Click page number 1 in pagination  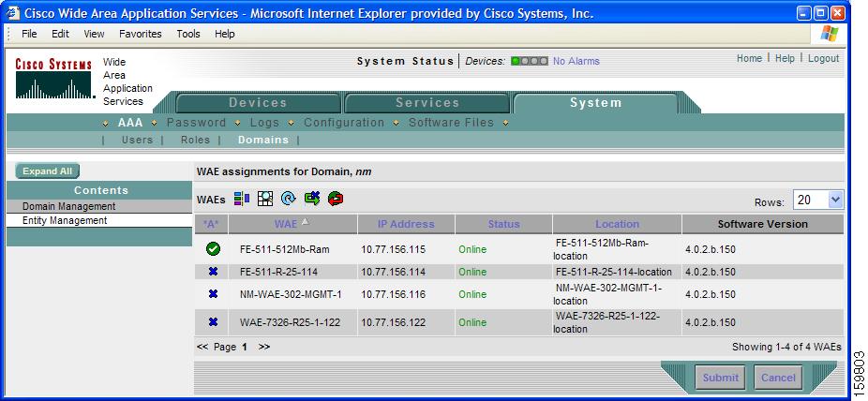coord(244,347)
